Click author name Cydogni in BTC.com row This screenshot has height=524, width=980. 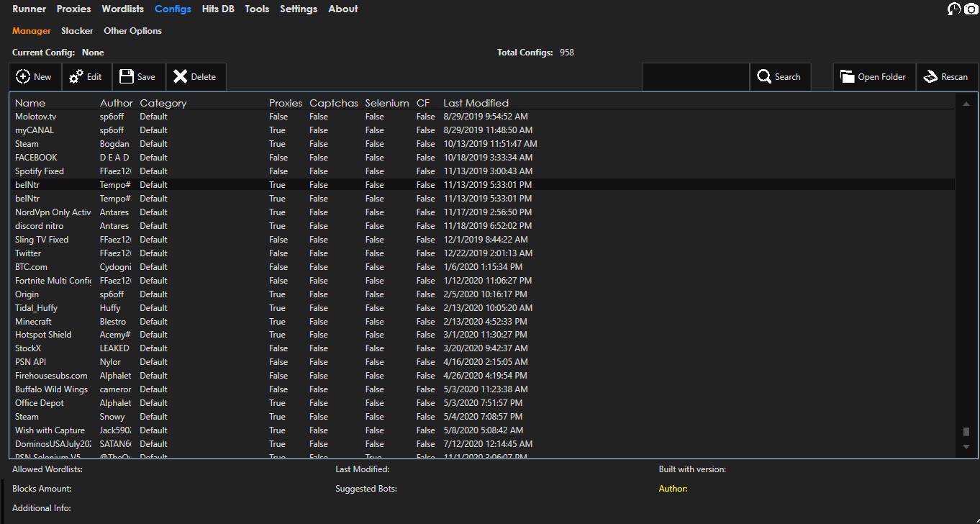click(x=116, y=267)
